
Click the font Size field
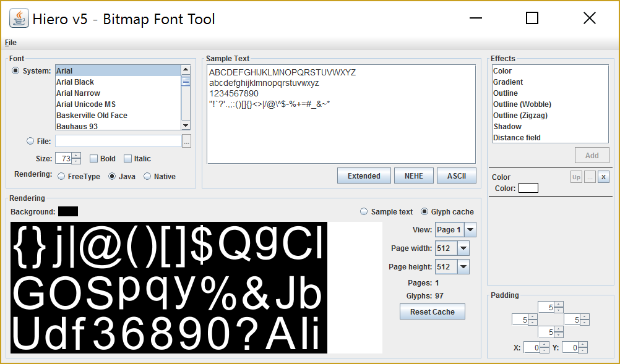pyautogui.click(x=64, y=158)
